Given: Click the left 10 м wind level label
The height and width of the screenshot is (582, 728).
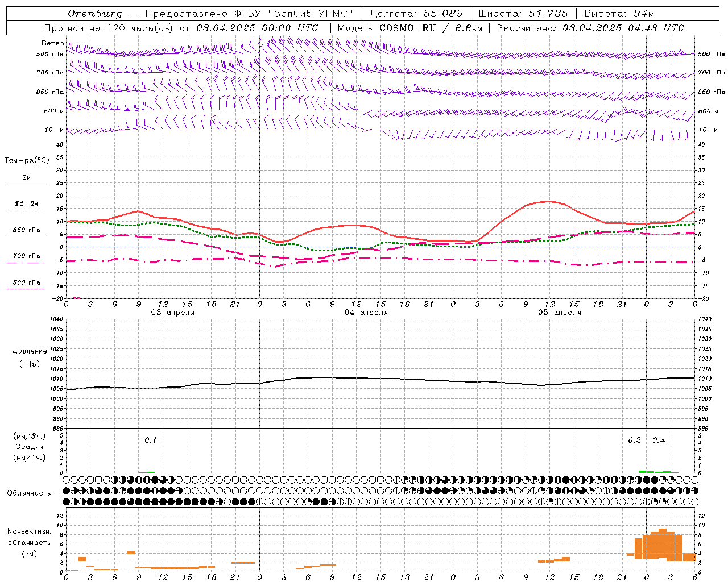Looking at the screenshot, I should coord(55,130).
